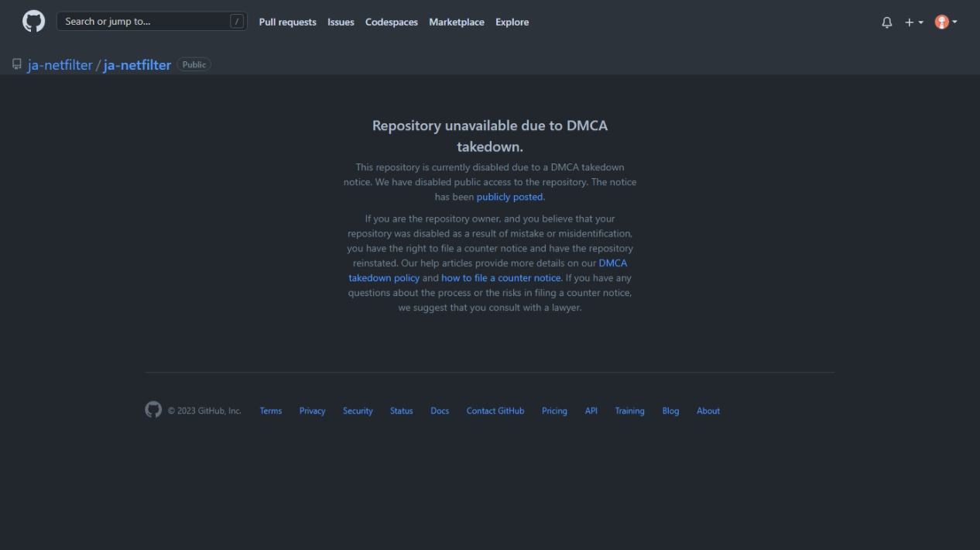The image size is (980, 550).
Task: Open Training footer link
Action: click(x=629, y=411)
